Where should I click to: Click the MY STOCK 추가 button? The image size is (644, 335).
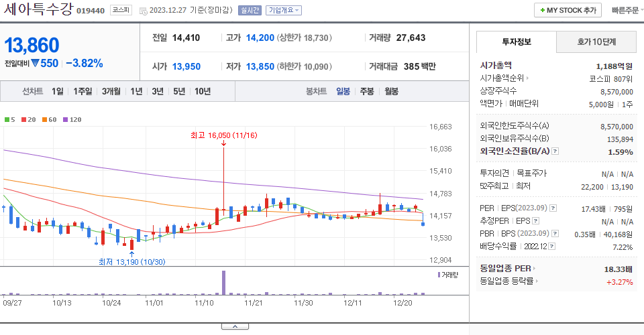coord(568,10)
